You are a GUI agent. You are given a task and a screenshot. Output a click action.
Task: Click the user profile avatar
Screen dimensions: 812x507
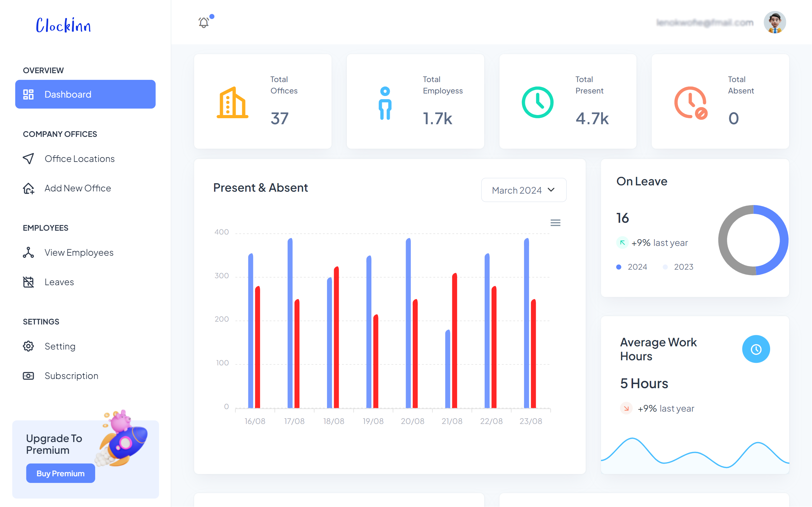click(x=775, y=22)
